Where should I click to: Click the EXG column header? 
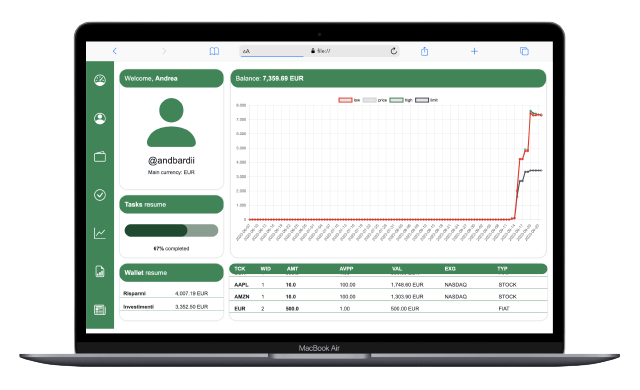[450, 269]
